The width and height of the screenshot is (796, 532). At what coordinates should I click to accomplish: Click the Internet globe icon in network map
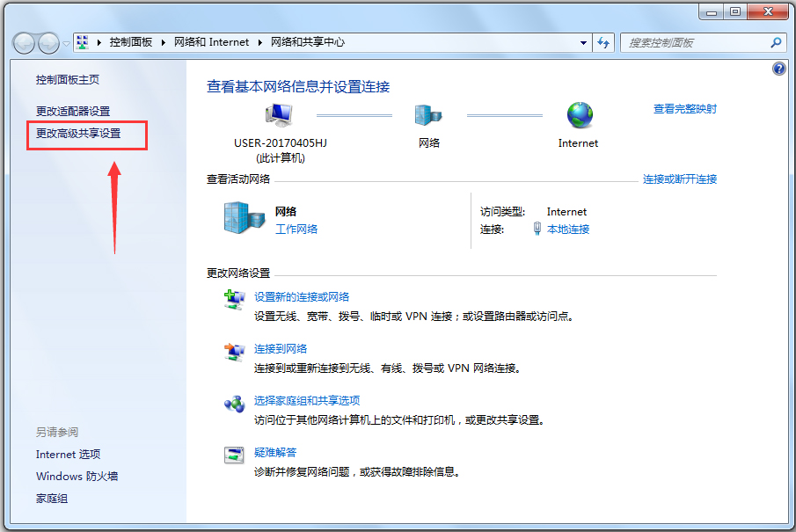578,114
